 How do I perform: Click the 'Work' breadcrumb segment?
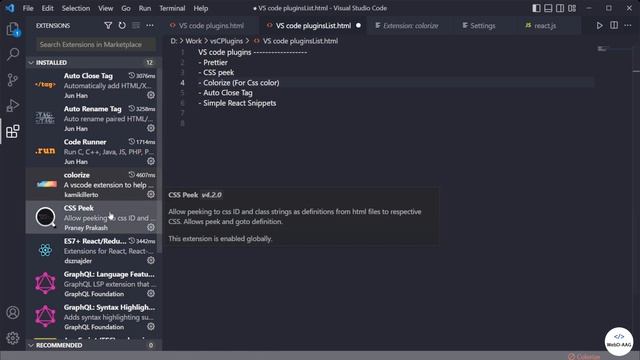pyautogui.click(x=193, y=41)
